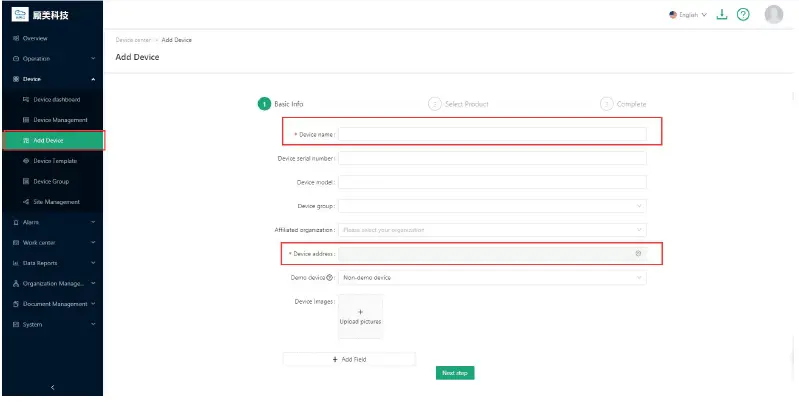The height and width of the screenshot is (402, 799).
Task: Open the Affiliated organization dropdown
Action: 492,230
